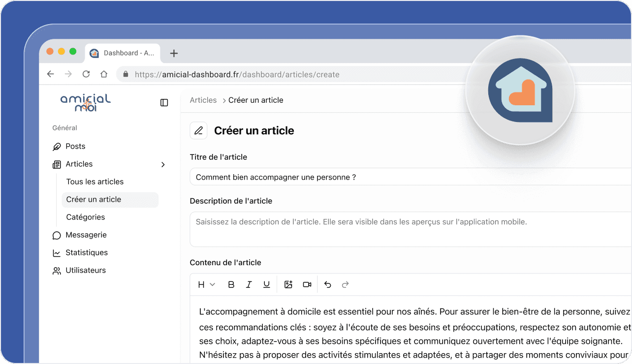Toggle bold formatting

[x=231, y=284]
